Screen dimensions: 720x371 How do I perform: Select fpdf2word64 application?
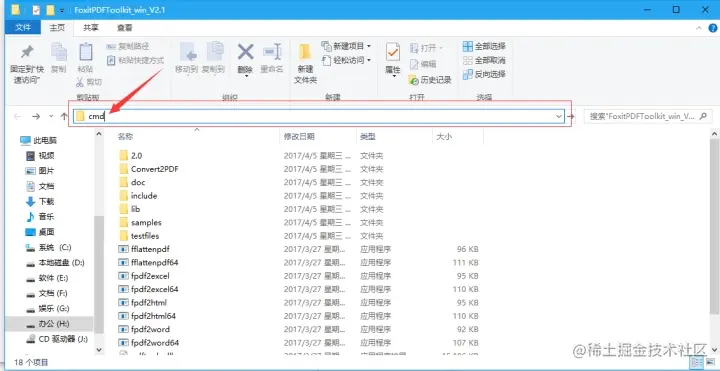pyautogui.click(x=148, y=343)
